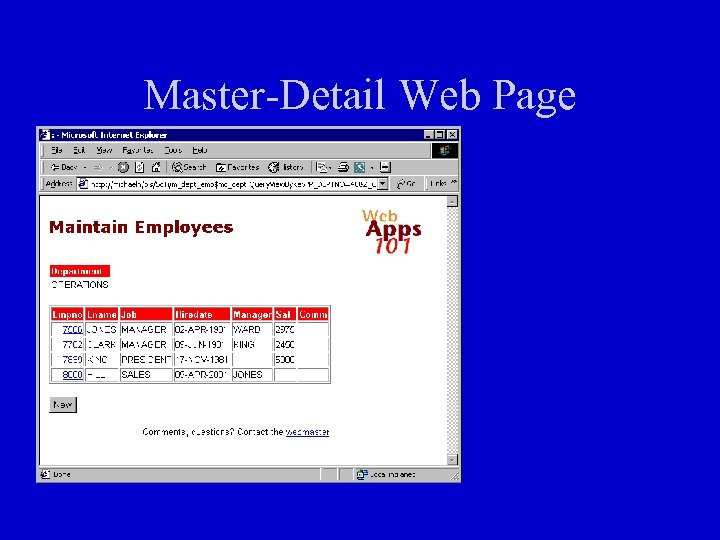Click the Stop loading icon
The width and height of the screenshot is (720, 540).
pos(123,167)
